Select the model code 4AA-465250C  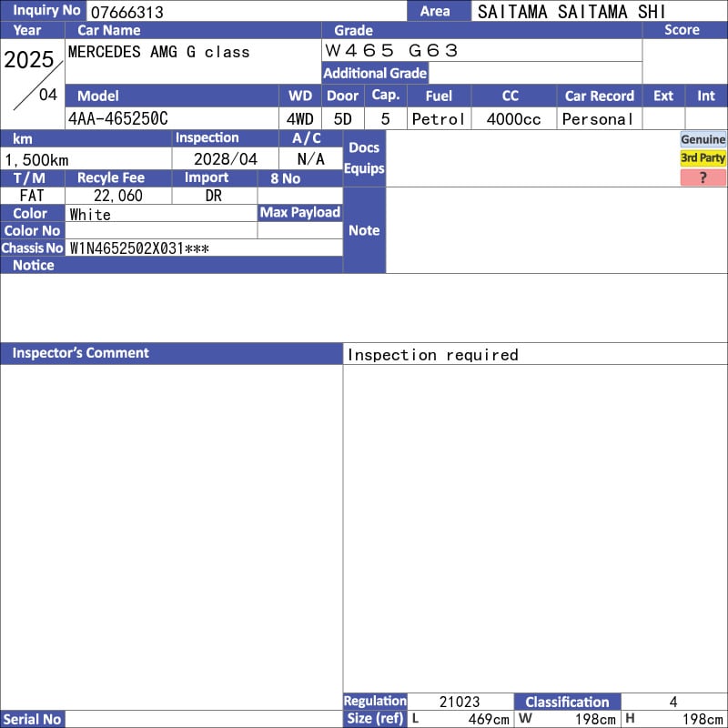coord(118,119)
